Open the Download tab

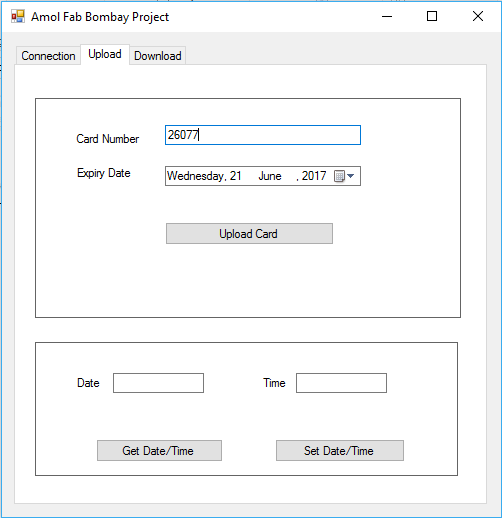pos(158,56)
